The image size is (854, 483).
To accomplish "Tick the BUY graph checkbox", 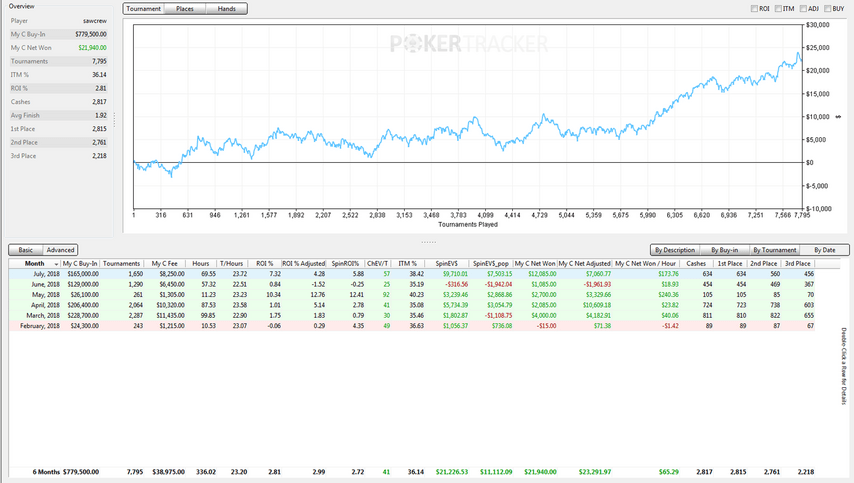I will (828, 9).
